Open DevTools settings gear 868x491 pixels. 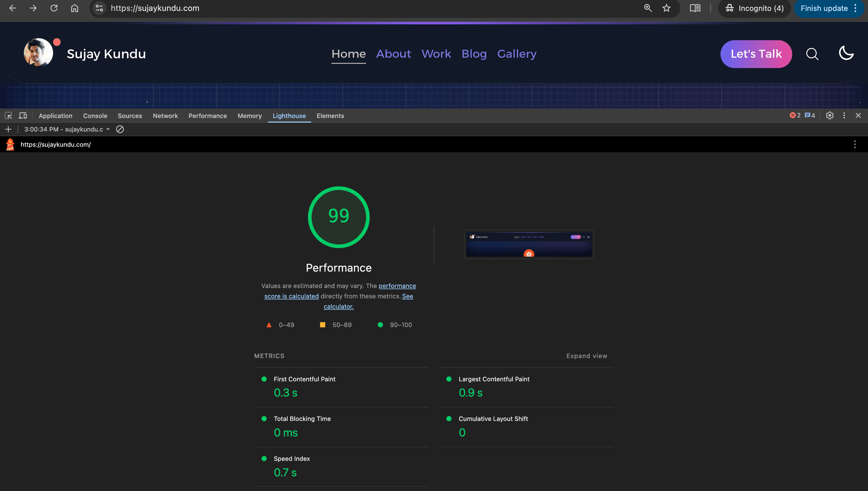point(830,116)
